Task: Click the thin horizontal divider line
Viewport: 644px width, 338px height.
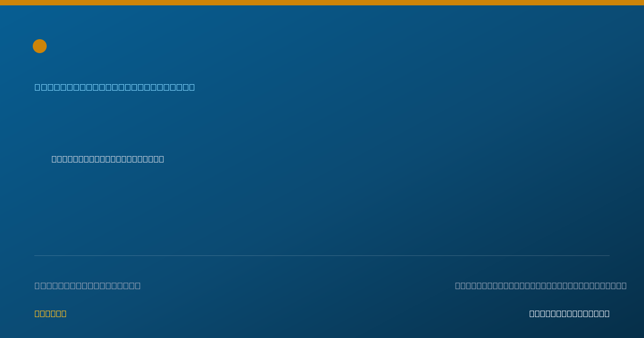Action: pos(322,255)
